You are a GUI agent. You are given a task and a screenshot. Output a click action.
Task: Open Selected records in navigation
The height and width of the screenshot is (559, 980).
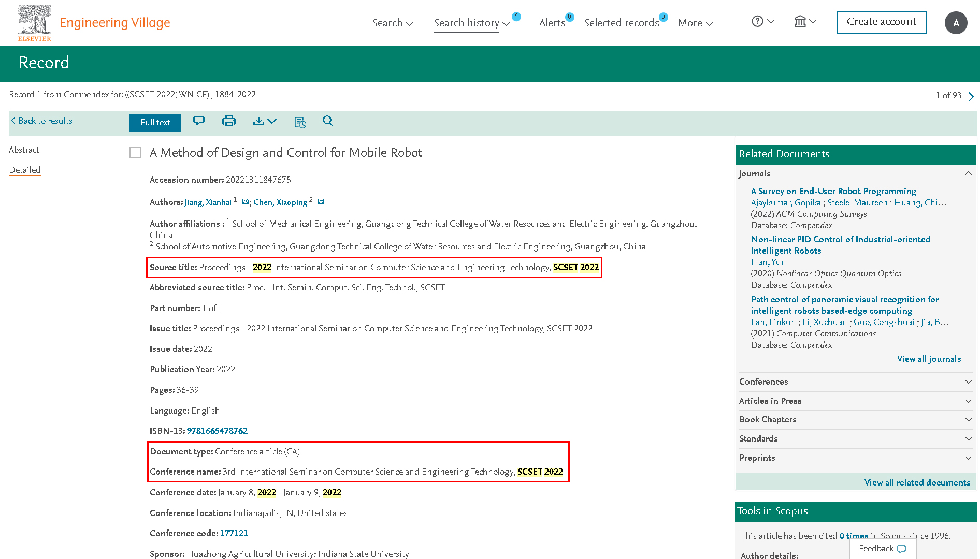(622, 23)
